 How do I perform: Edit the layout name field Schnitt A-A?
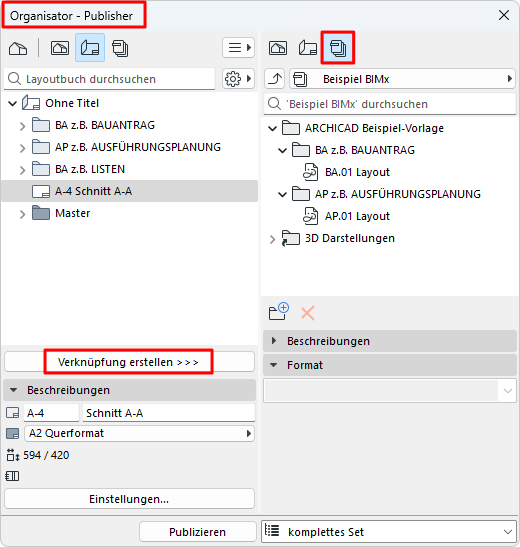click(x=169, y=413)
